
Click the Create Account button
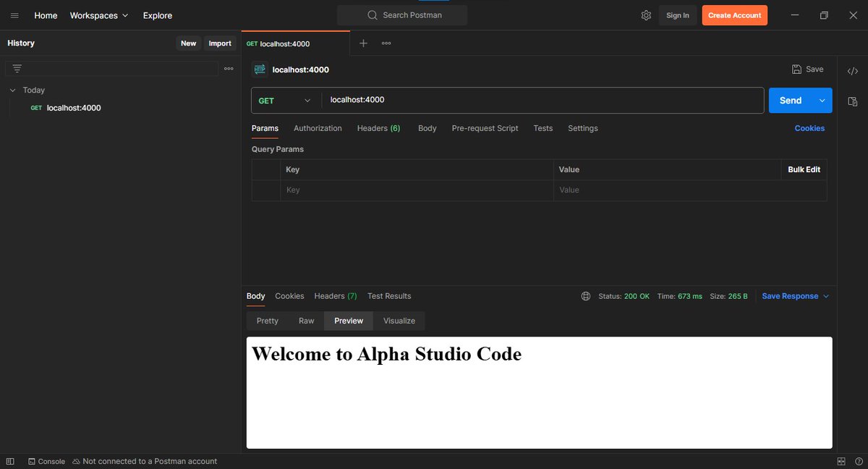(x=735, y=15)
